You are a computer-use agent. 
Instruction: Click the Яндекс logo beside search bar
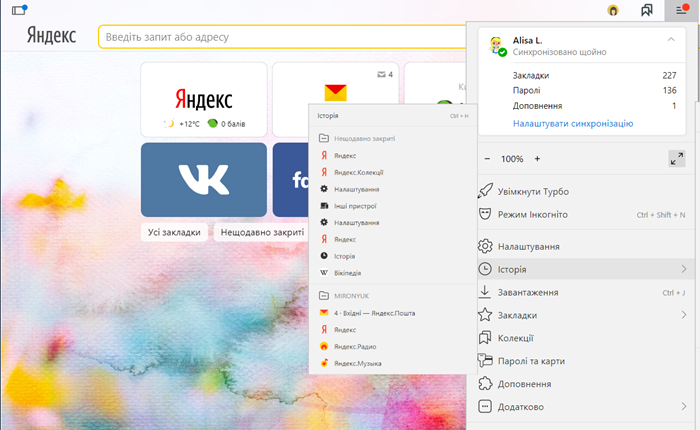pos(51,36)
